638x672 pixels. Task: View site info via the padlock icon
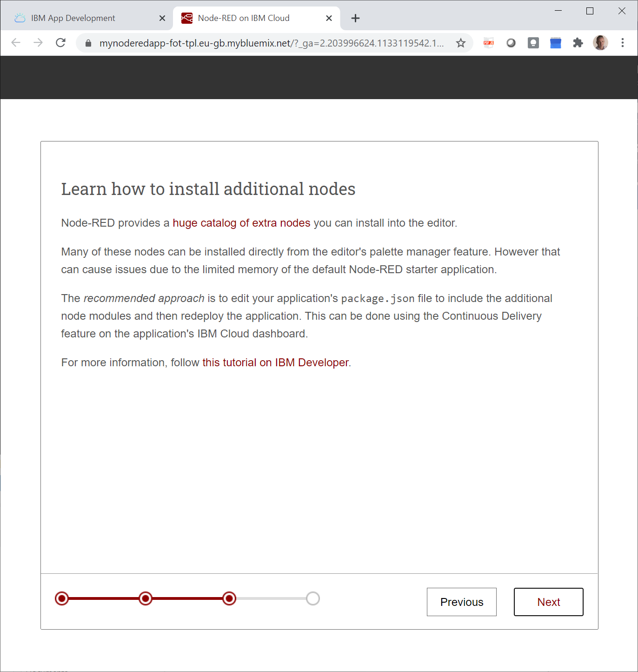(x=88, y=43)
